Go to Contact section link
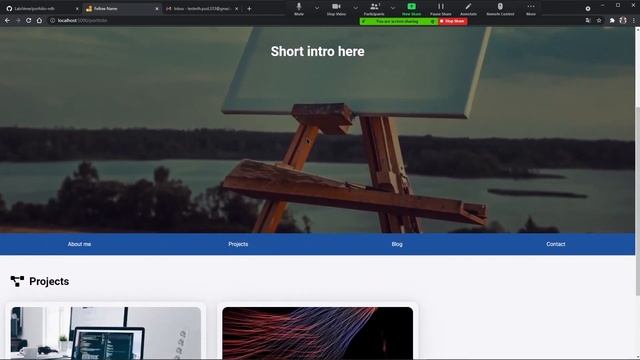This screenshot has height=360, width=640. [x=556, y=244]
